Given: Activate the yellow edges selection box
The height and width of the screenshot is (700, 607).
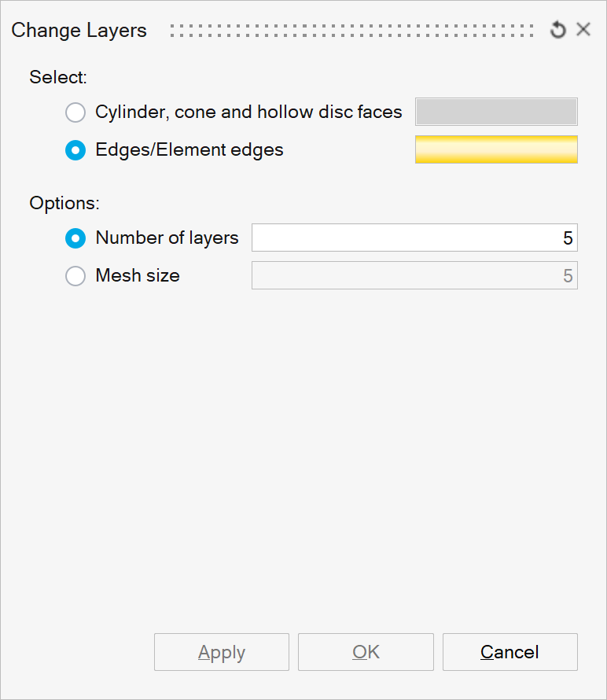Looking at the screenshot, I should (496, 149).
